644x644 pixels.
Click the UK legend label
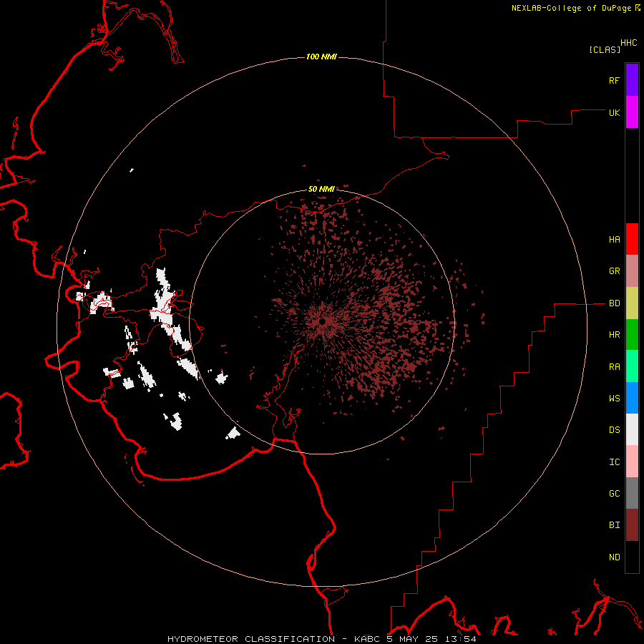pos(614,112)
